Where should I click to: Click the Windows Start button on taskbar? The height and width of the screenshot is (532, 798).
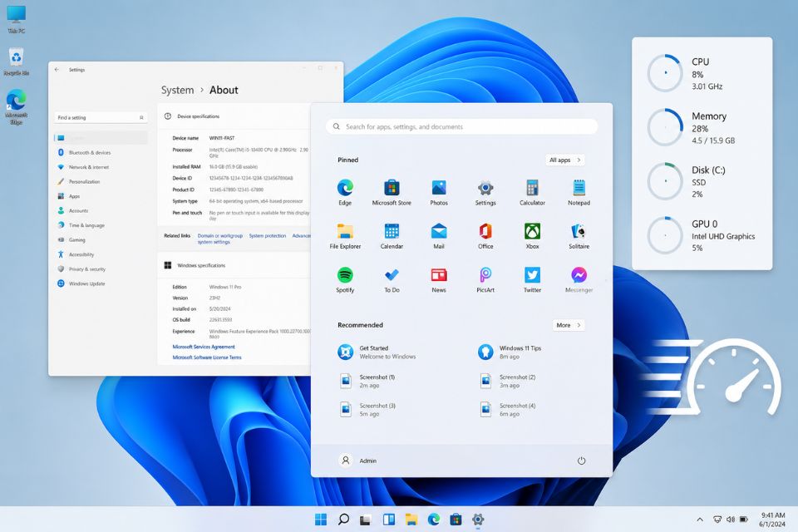click(321, 520)
